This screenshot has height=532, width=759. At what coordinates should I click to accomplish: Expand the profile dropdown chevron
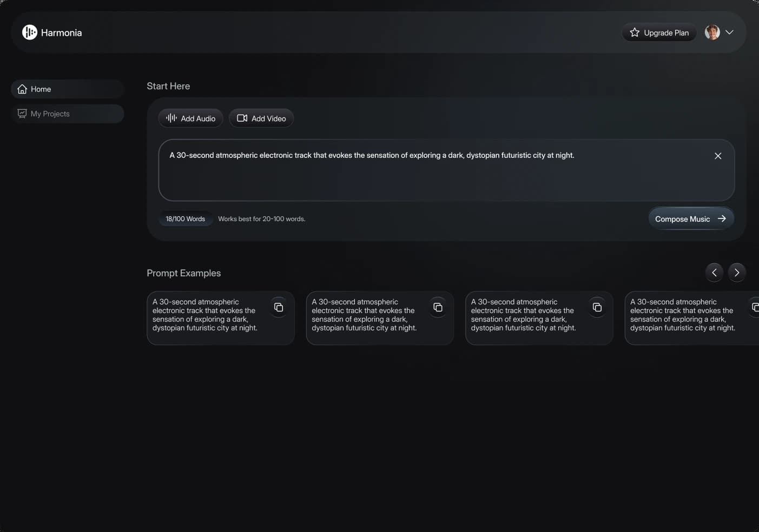point(729,32)
